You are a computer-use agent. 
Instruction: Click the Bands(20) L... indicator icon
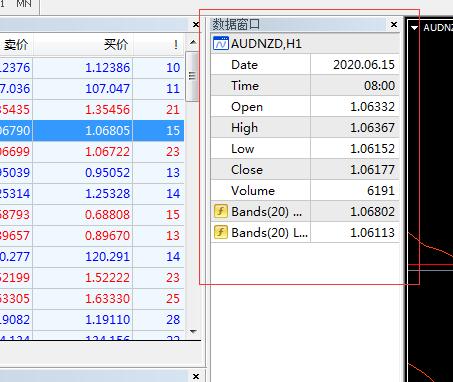[221, 232]
